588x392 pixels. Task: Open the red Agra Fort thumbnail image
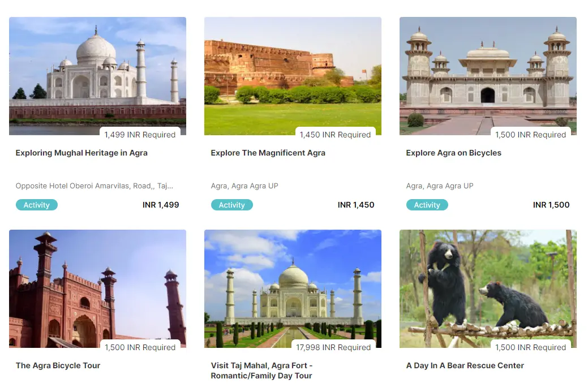coord(293,76)
